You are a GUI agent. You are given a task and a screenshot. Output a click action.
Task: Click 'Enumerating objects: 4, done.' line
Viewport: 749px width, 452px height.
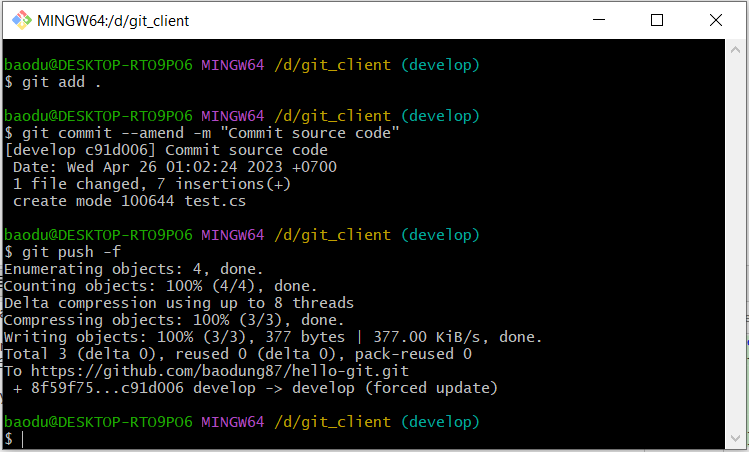pos(134,269)
